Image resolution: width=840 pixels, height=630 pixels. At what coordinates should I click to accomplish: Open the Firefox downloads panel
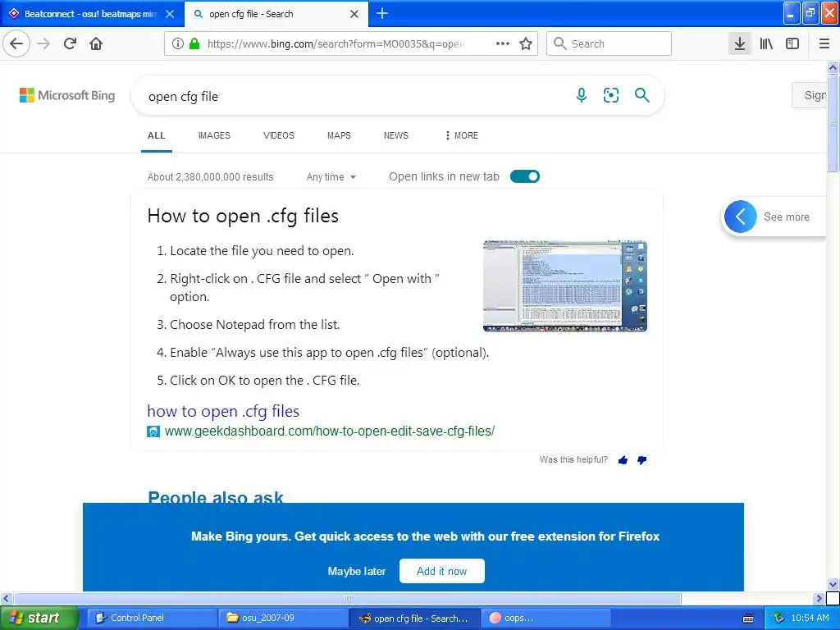pos(740,44)
